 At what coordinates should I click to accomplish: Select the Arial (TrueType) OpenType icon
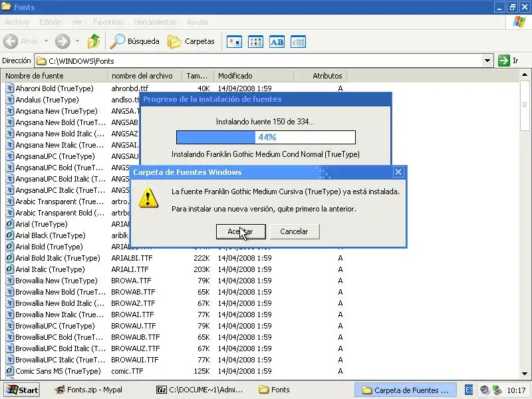(10, 224)
